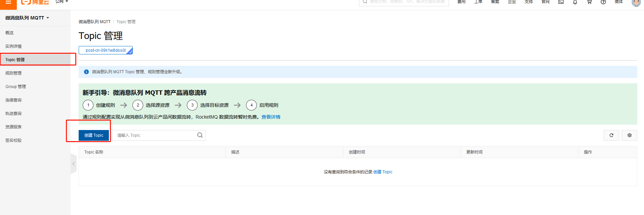Open 资源报表 in the sidebar
This screenshot has width=644, height=215.
point(13,127)
